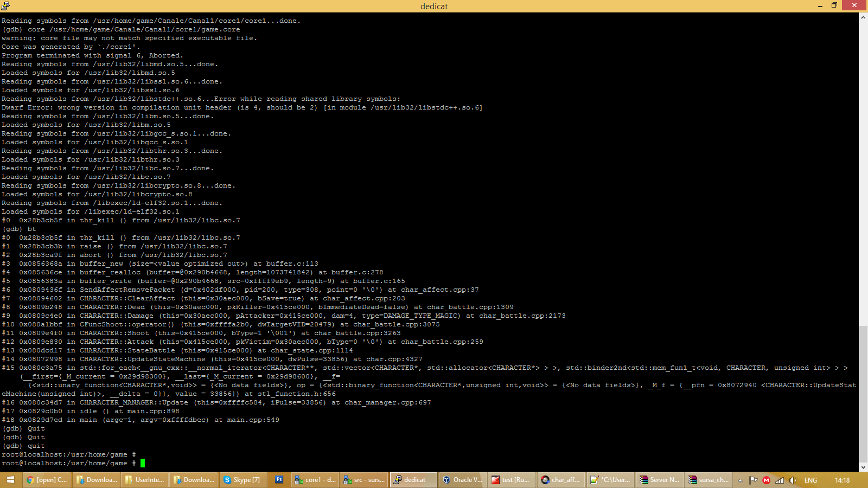Open network signal tray icon
868x488 pixels.
(x=780, y=480)
